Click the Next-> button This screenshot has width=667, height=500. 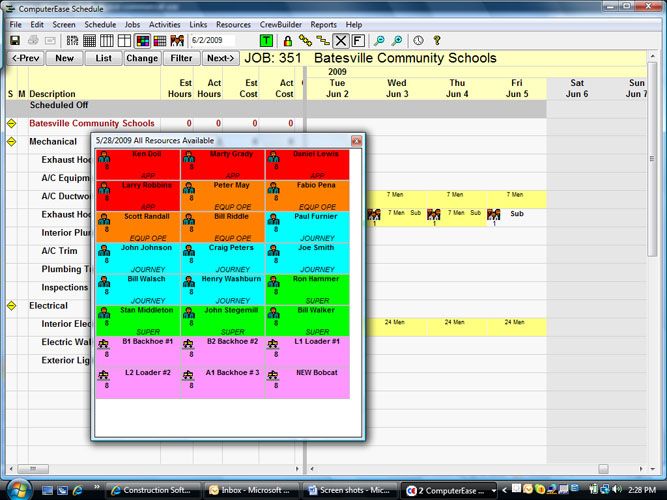pyautogui.click(x=220, y=58)
